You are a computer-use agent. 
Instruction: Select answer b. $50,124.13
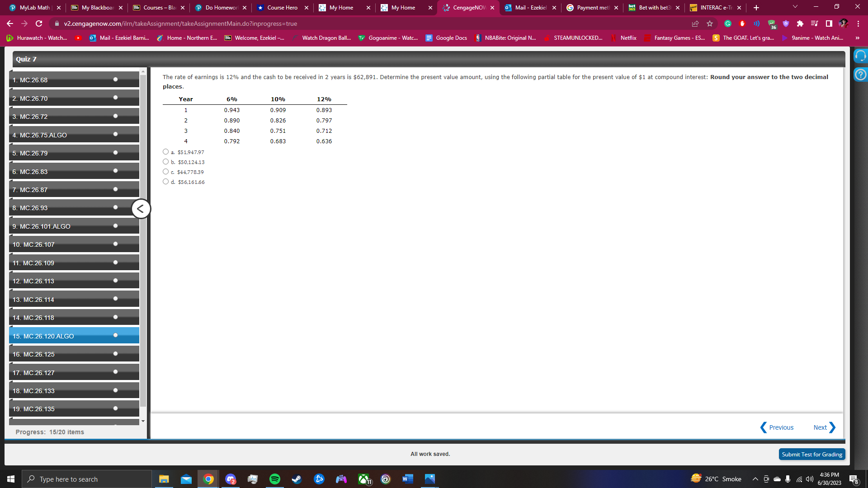[x=165, y=161]
